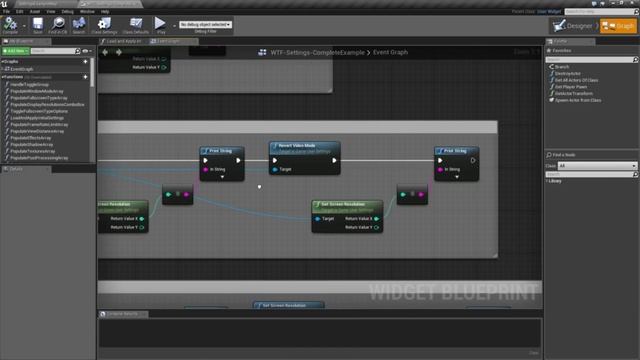Open the Search toolbar tool
This screenshot has width=640, height=360.
pos(79,25)
